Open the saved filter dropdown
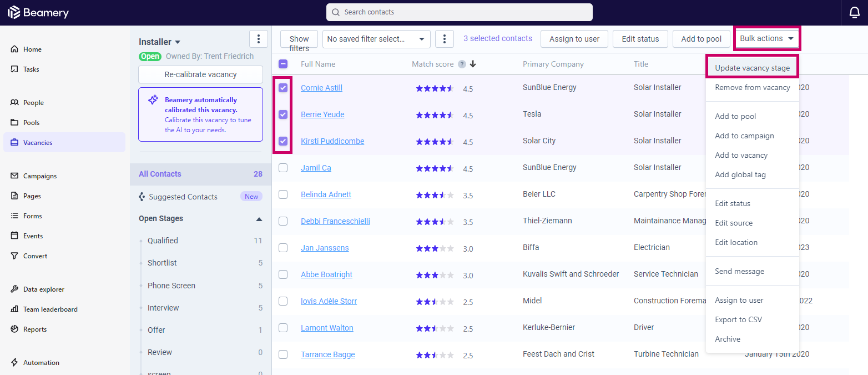This screenshot has height=375, width=868. click(x=376, y=39)
